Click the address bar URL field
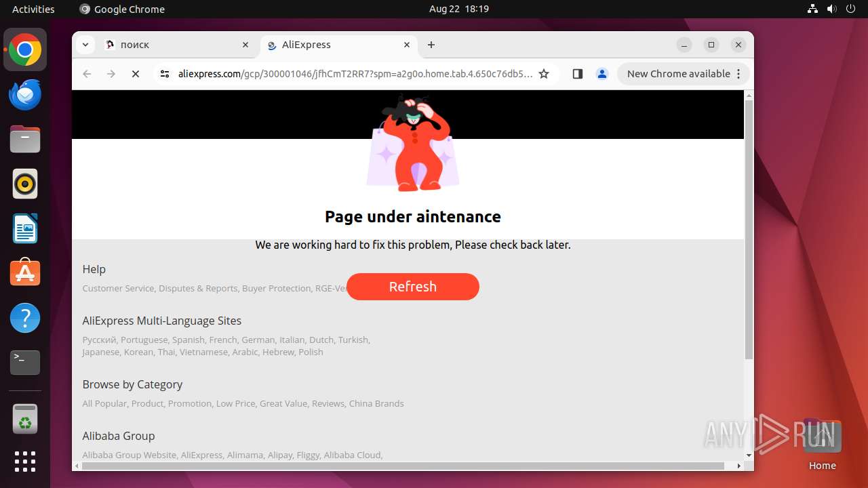The width and height of the screenshot is (868, 488). [355, 74]
